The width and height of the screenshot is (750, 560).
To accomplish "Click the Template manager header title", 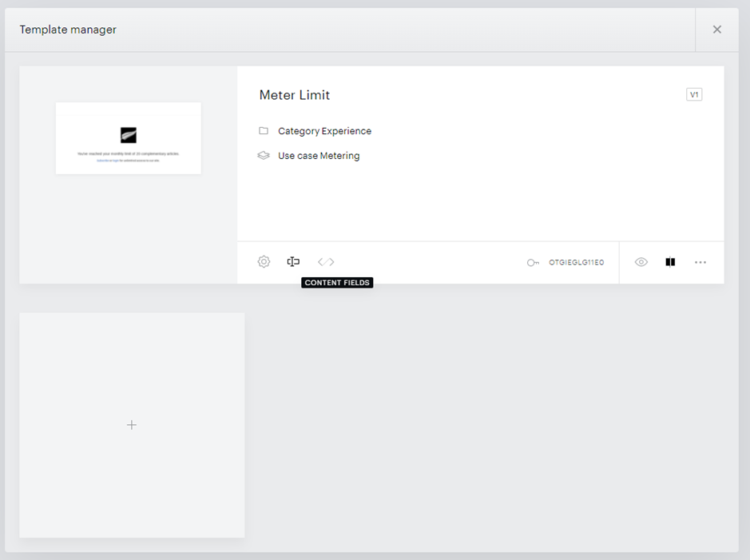I will (68, 30).
